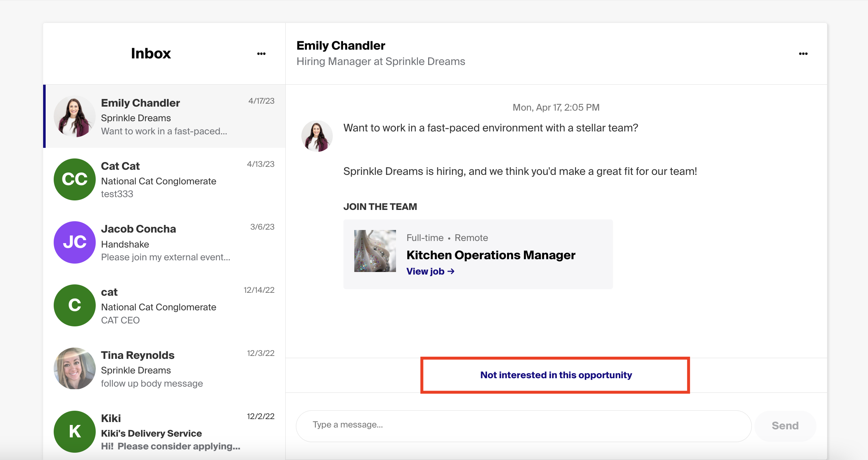Click the 3/6/23 date on Jacob's row

click(262, 227)
